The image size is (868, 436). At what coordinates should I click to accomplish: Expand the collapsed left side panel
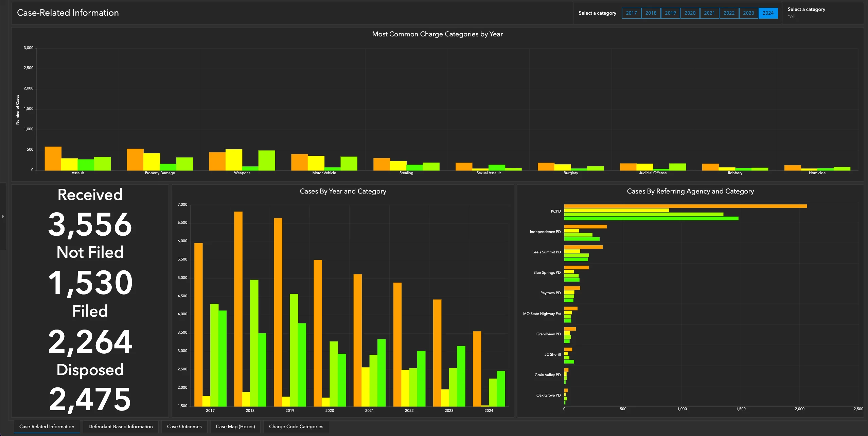point(3,216)
